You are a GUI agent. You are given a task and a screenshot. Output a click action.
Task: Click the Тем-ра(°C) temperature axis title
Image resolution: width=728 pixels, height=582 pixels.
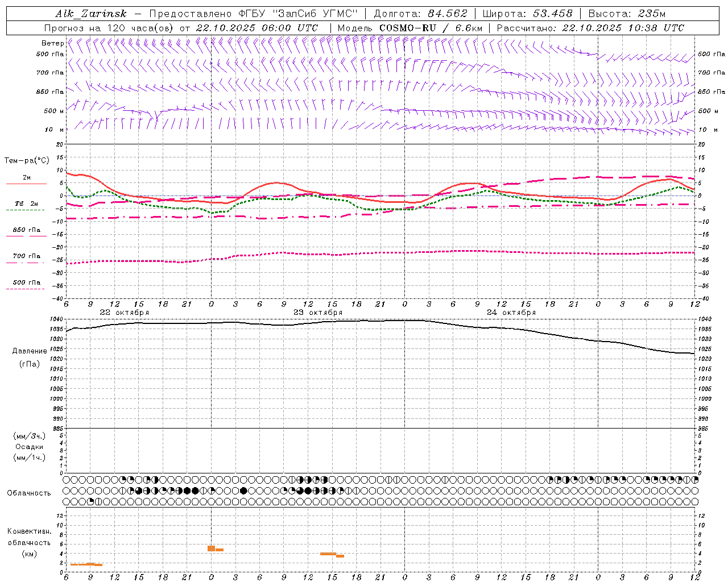(x=27, y=161)
